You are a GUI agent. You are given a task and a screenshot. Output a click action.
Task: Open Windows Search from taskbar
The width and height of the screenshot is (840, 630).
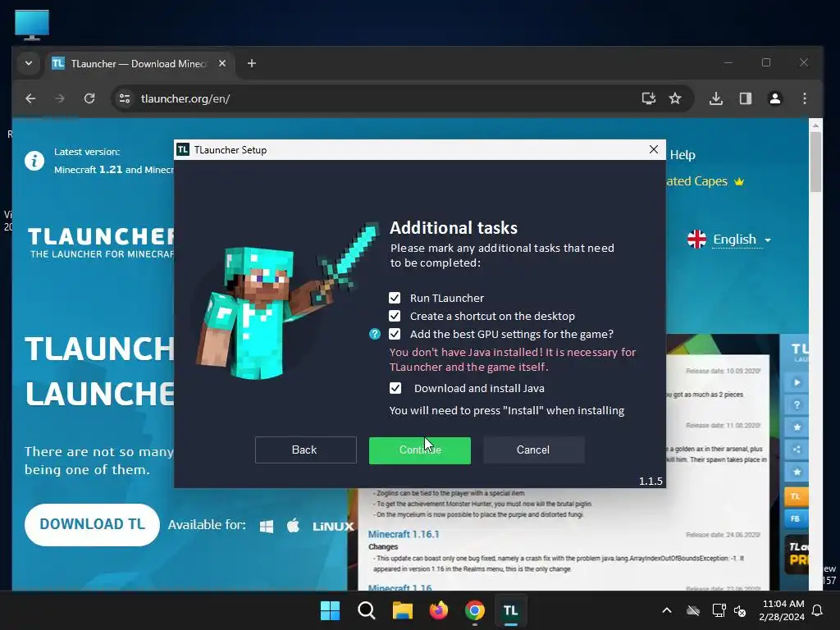pos(367,610)
